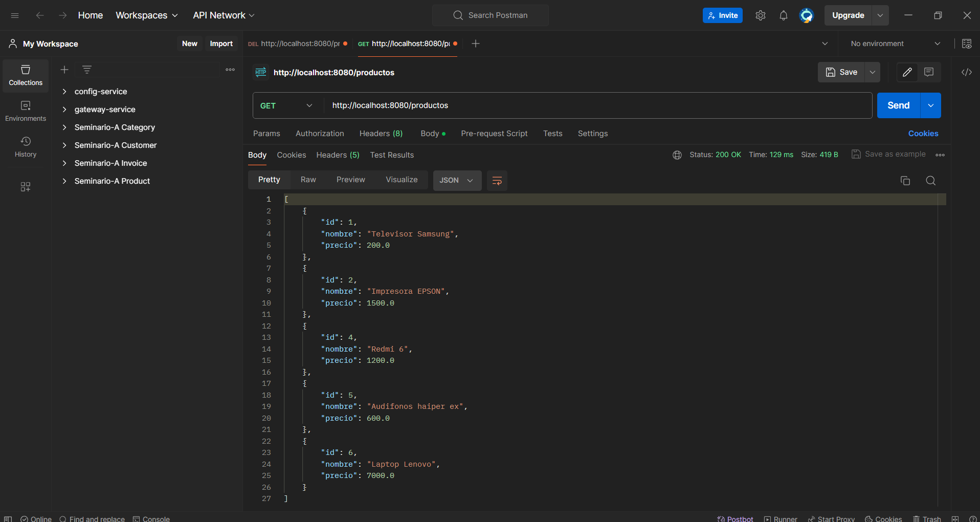Open Postbot in the status bar
The height and width of the screenshot is (522, 980).
tap(735, 518)
